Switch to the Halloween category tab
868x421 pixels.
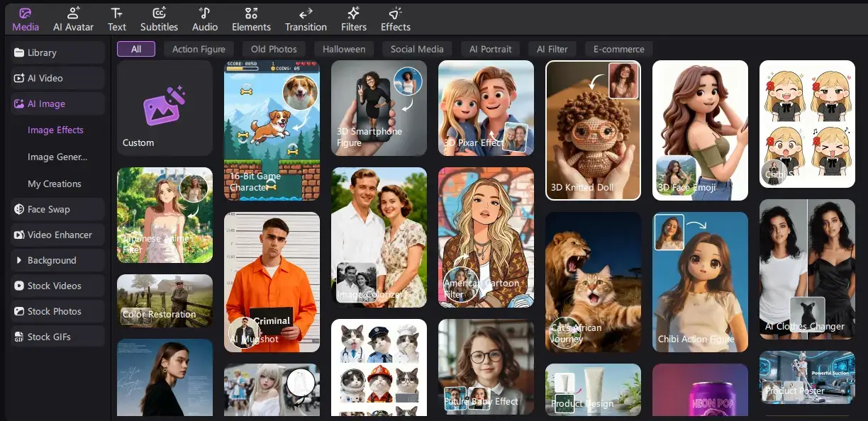pos(343,49)
